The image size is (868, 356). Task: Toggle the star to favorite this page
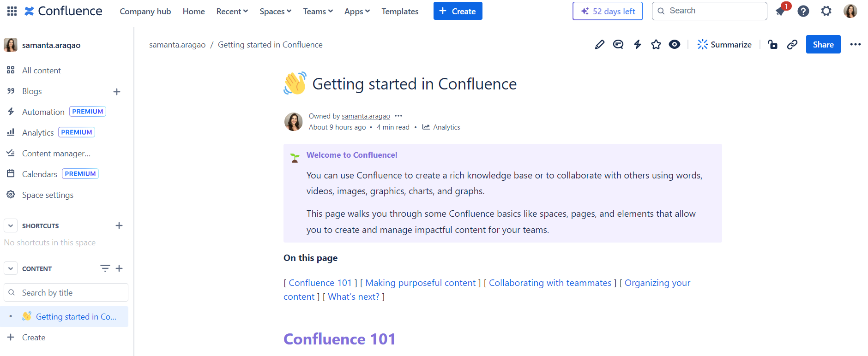point(656,44)
